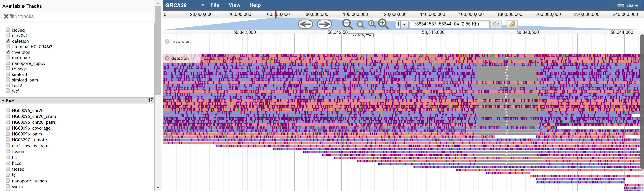Uncheck the deletion track checkbox
This screenshot has height=191, width=644.
coord(8,41)
